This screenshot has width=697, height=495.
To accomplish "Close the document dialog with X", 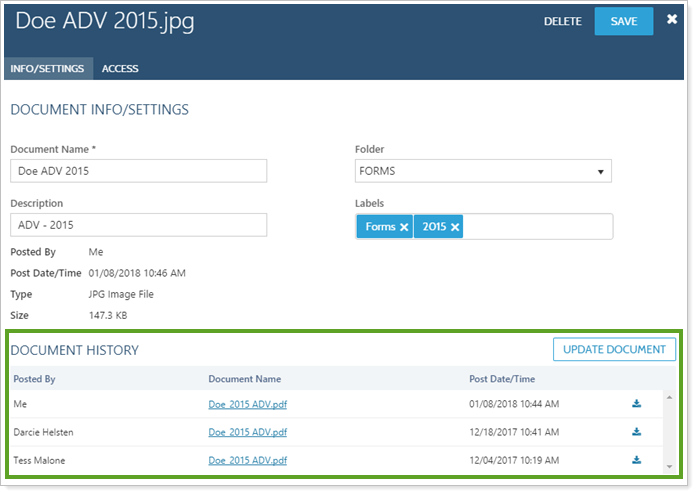I will coord(673,19).
